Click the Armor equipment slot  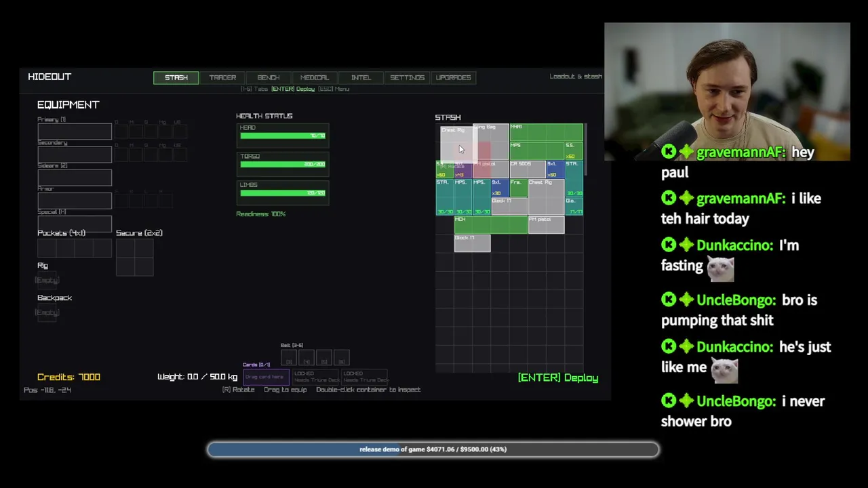coord(75,201)
